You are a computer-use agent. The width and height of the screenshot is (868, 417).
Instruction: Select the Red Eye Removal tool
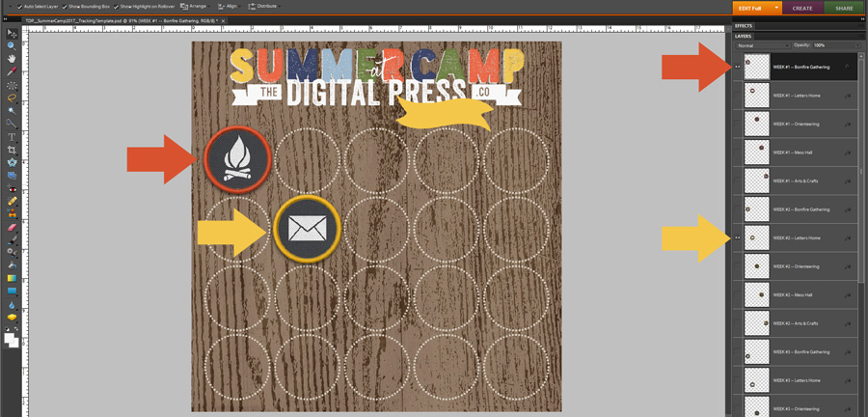click(12, 188)
